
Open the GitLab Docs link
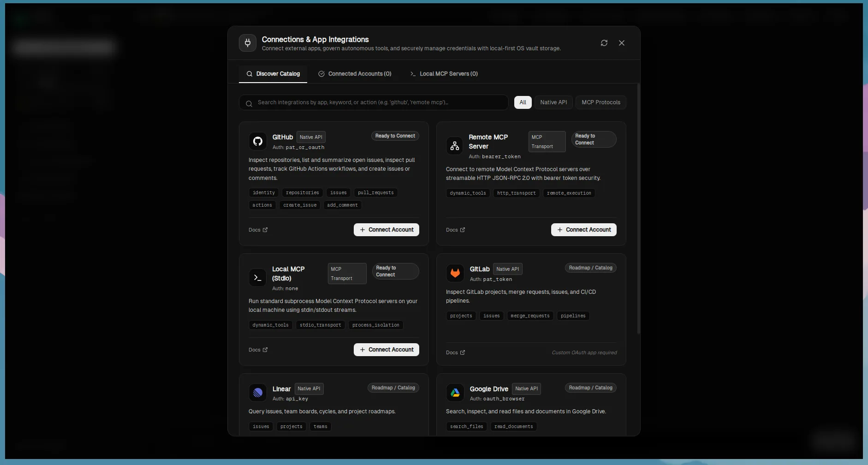[x=456, y=352]
